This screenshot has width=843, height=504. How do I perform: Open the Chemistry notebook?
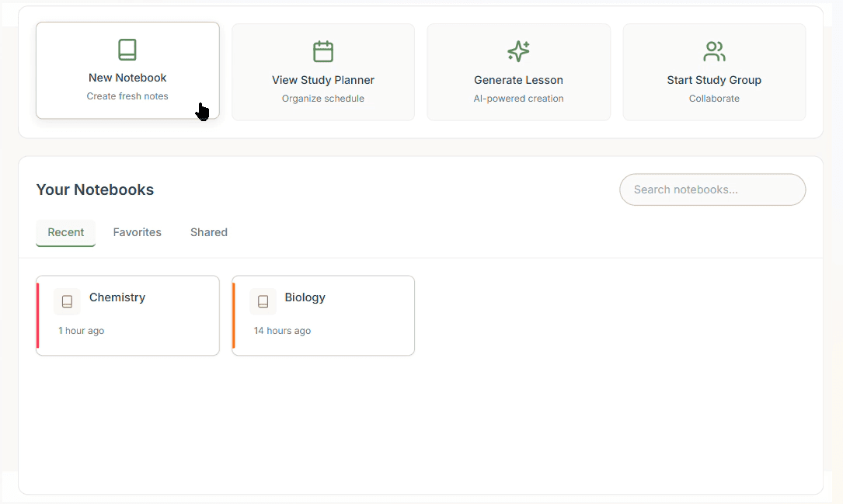point(127,315)
